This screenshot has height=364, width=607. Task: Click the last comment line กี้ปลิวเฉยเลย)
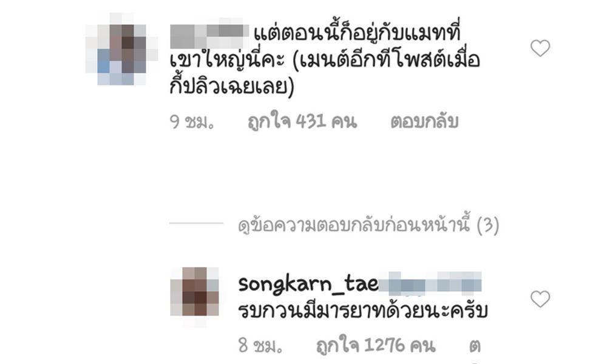pos(232,85)
